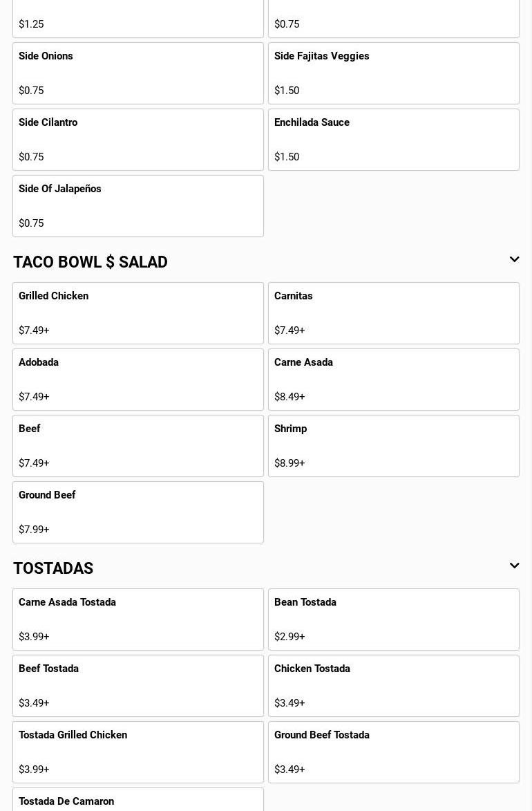
Task: Open Tostada Grilled Chicken item
Action: (138, 752)
